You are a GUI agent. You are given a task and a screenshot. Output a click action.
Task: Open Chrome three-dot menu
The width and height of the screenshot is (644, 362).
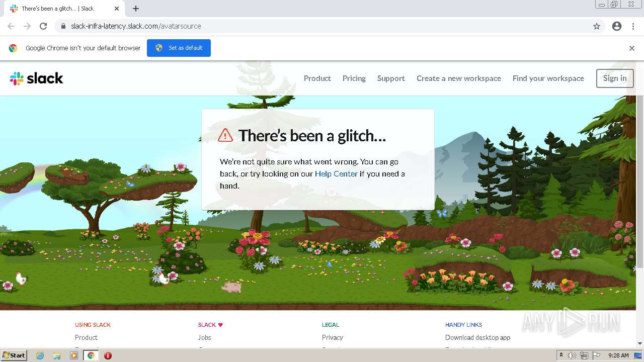[633, 26]
